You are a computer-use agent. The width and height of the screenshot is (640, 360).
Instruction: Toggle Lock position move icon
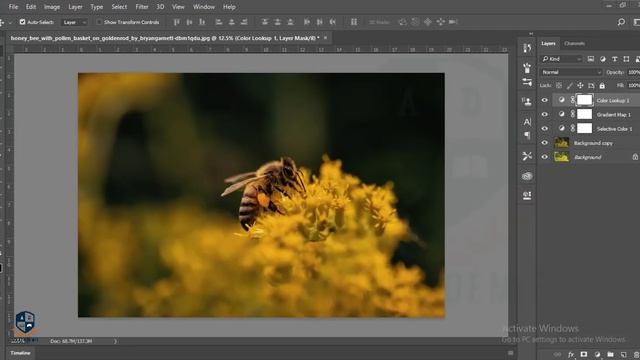tap(580, 86)
